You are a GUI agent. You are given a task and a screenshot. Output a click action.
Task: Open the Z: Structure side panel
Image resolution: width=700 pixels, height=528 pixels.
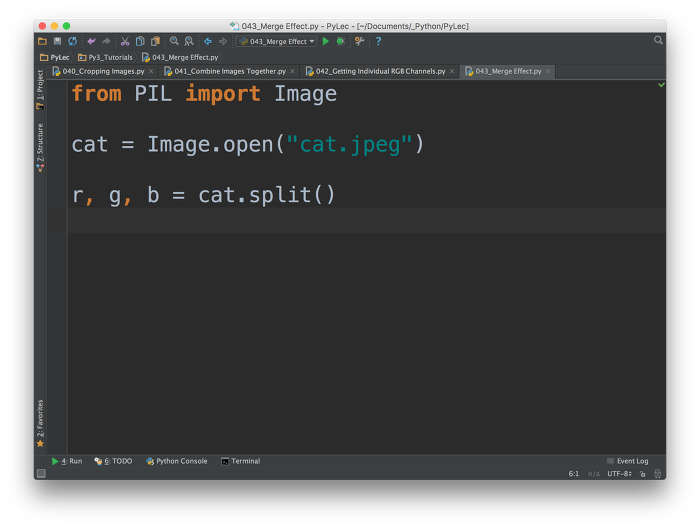(40, 148)
